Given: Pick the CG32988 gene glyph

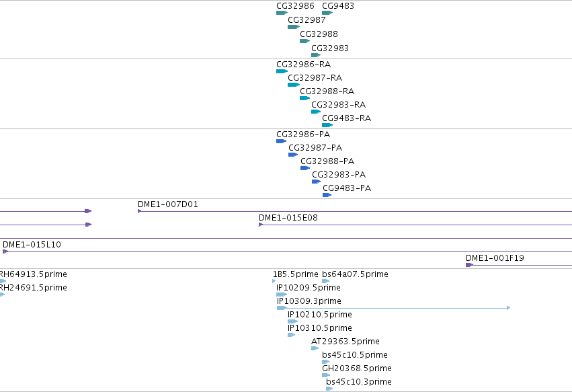Looking at the screenshot, I should (x=305, y=41).
